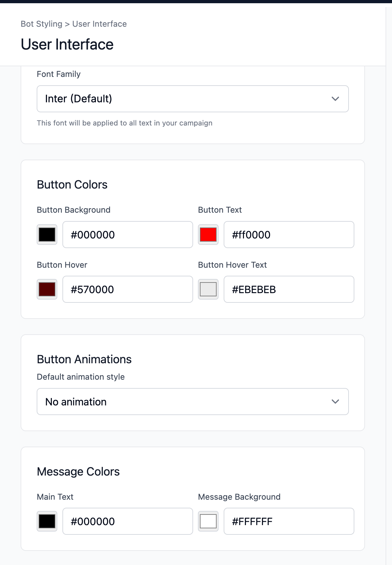Viewport: 392px width, 565px height.
Task: Click the No animation dropdown chevron
Action: [x=335, y=402]
